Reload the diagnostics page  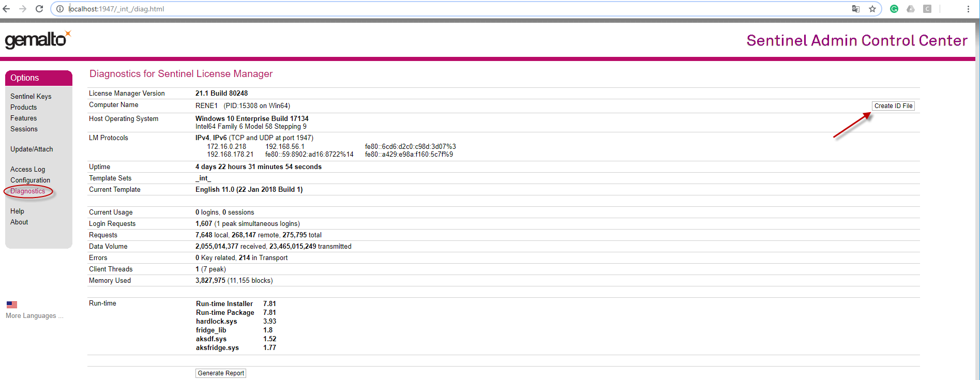[39, 9]
